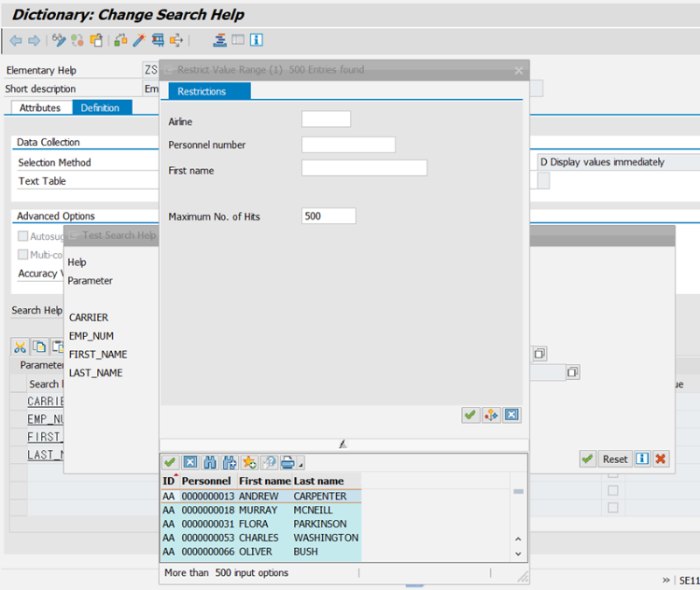Click personnel number 0000000053
The height and width of the screenshot is (590, 700).
tap(208, 537)
